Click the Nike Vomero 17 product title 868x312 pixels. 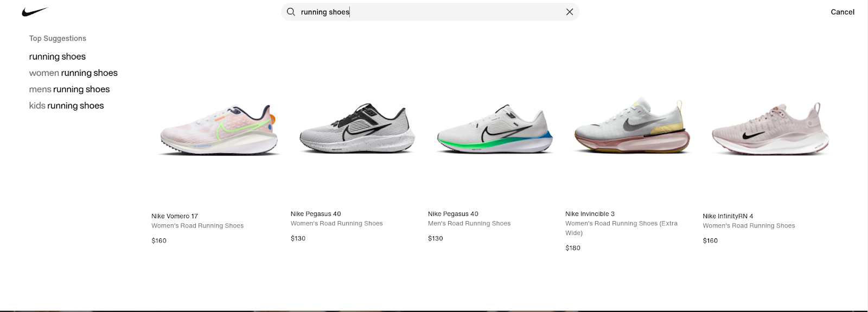175,216
